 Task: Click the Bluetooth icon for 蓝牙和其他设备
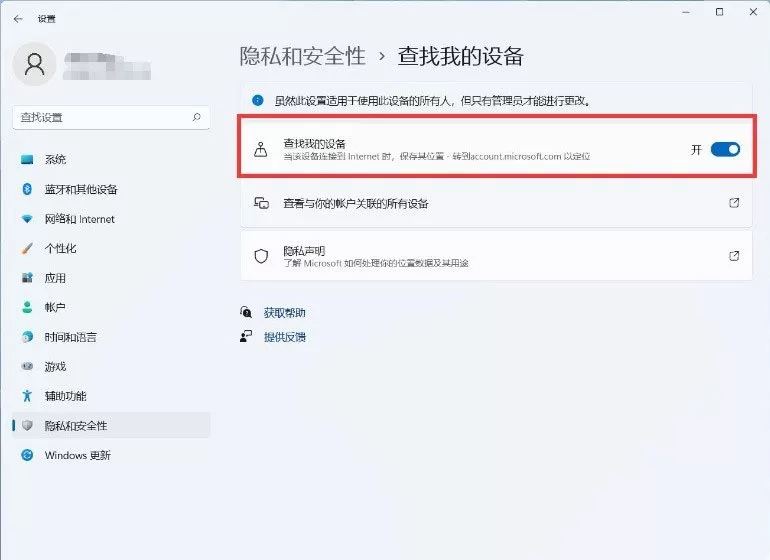tap(27, 189)
